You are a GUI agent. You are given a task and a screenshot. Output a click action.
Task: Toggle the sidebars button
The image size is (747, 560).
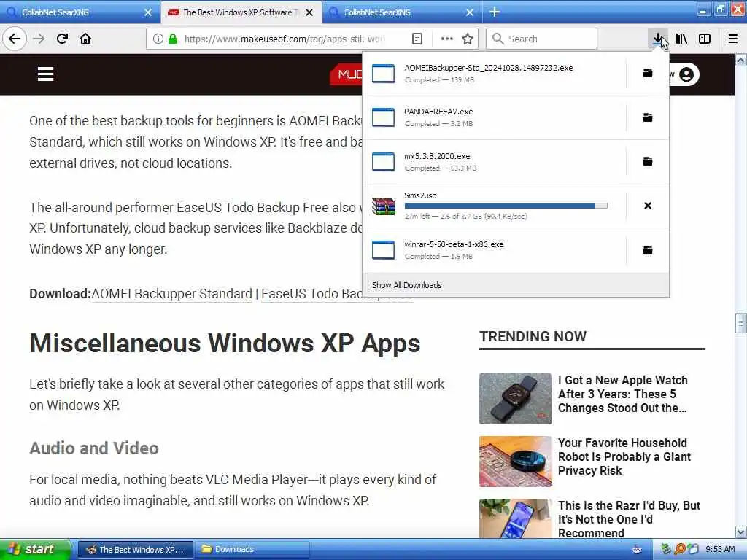(x=705, y=39)
